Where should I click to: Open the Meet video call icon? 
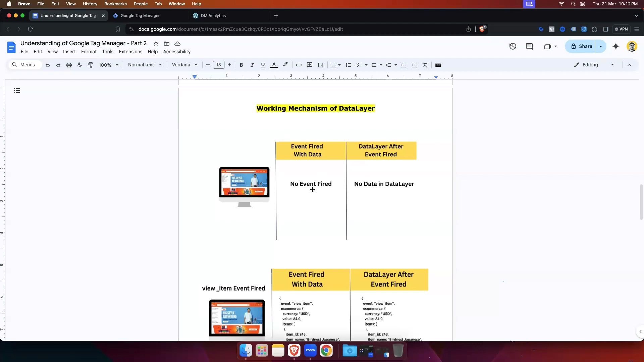click(547, 46)
